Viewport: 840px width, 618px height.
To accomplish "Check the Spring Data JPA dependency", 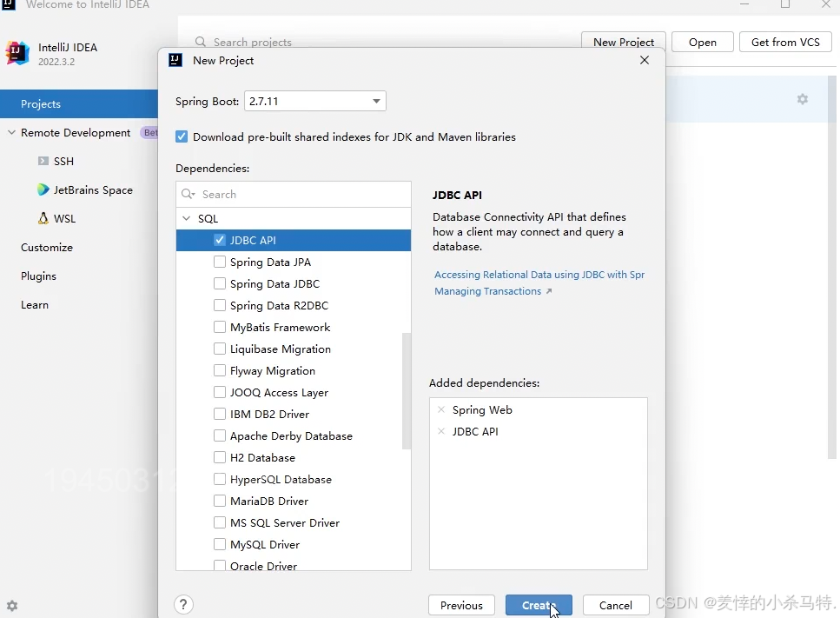I will [220, 262].
